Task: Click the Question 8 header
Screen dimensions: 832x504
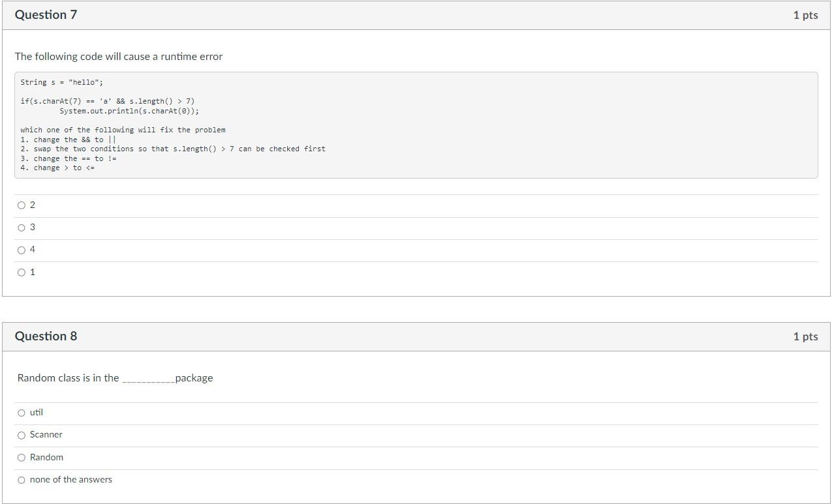Action: (x=46, y=336)
